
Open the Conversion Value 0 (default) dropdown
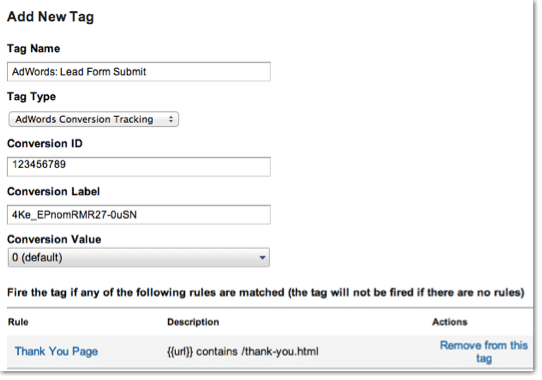(x=139, y=257)
